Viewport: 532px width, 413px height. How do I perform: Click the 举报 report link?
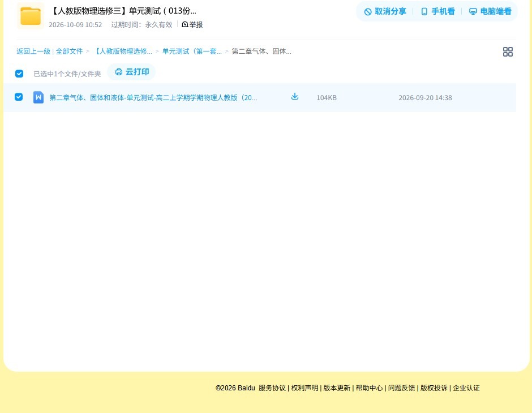click(x=192, y=24)
